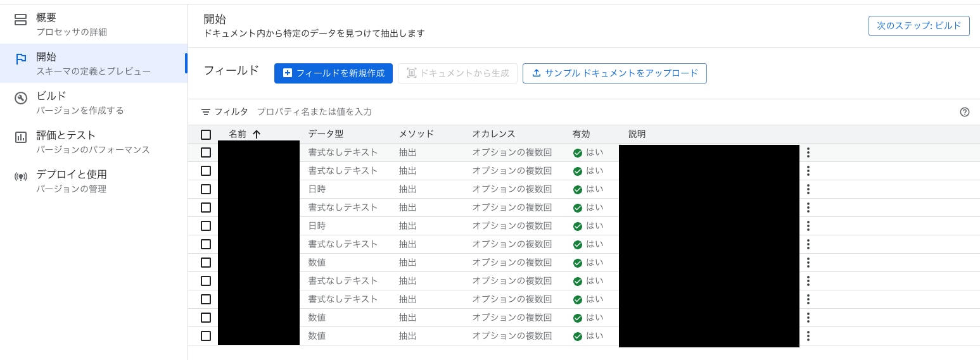
Task: Select the last field row checkbox
Action: [x=206, y=336]
